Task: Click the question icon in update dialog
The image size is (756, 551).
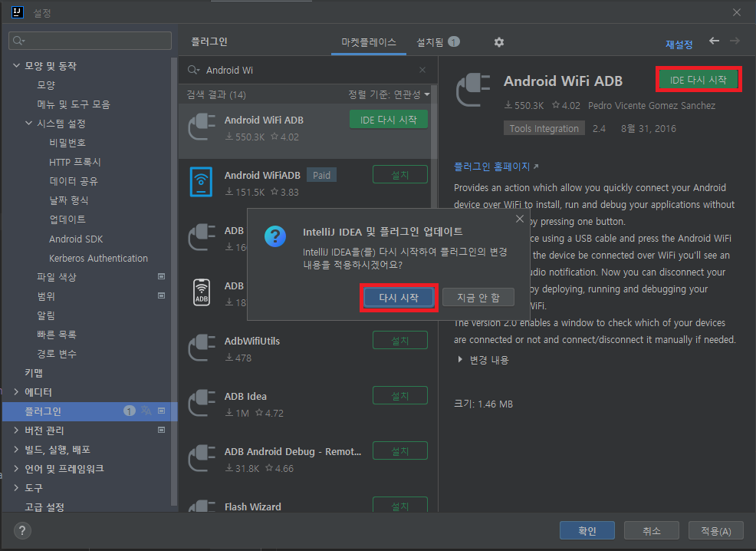Action: click(x=274, y=236)
